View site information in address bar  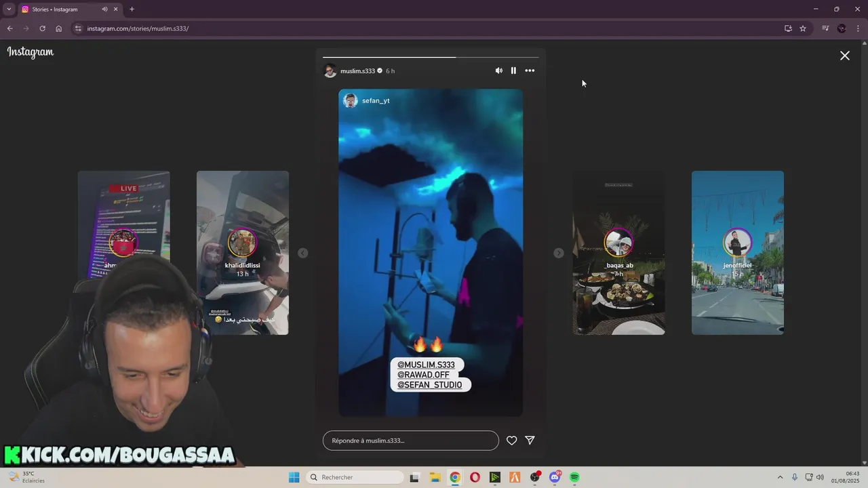click(x=78, y=28)
